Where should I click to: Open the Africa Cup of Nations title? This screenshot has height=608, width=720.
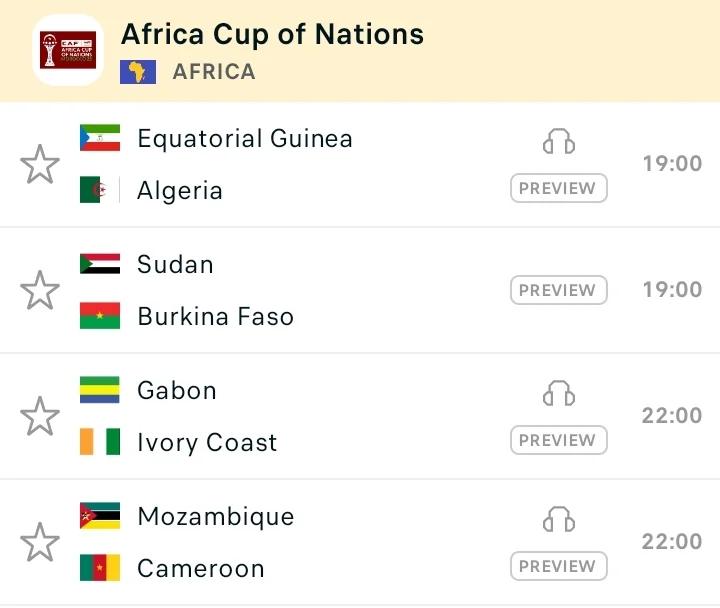coord(272,34)
